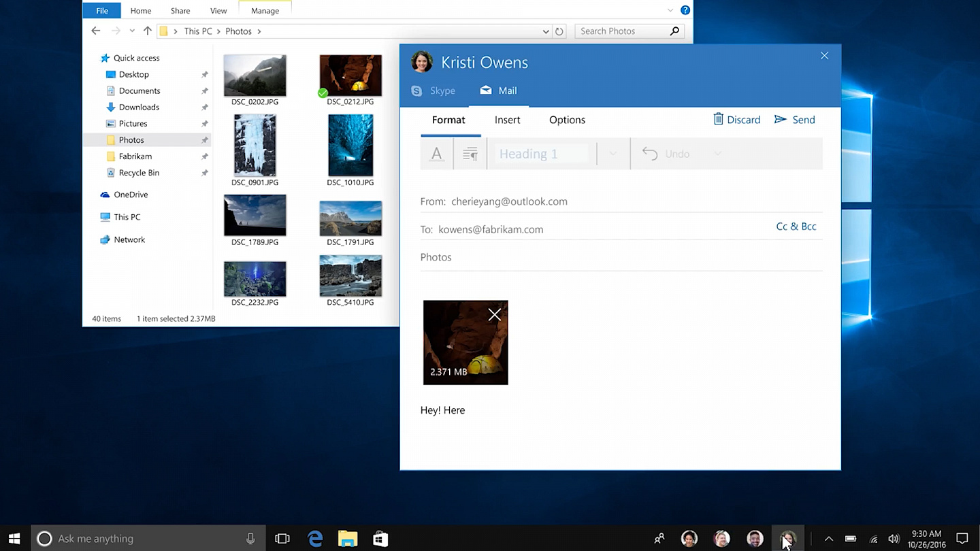Open Task View from the taskbar
Image resolution: width=980 pixels, height=551 pixels.
point(282,539)
